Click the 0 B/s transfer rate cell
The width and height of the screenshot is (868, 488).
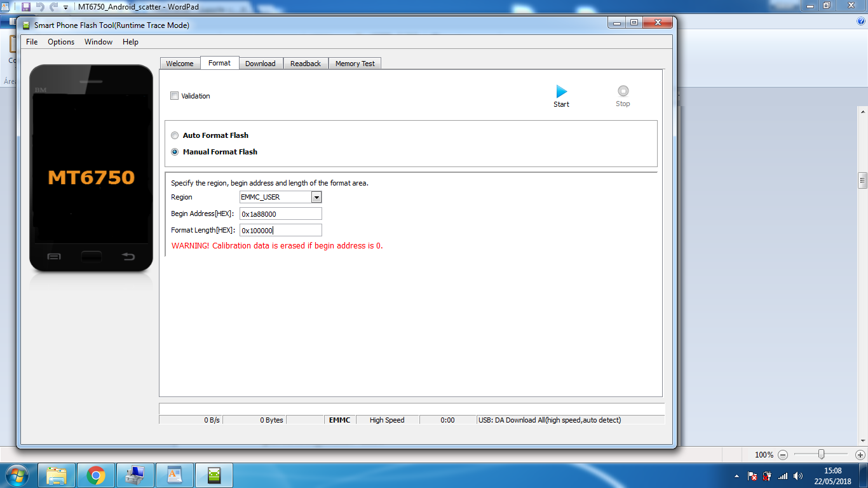(x=191, y=420)
